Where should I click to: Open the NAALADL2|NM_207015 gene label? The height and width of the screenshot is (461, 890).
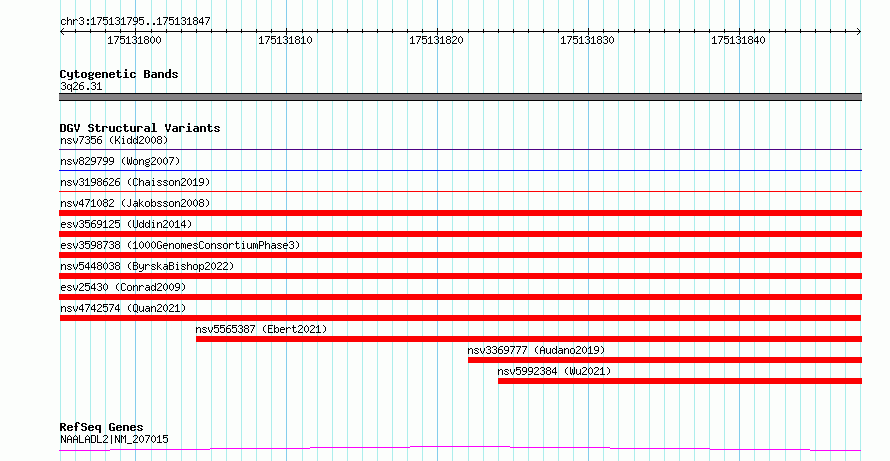coord(114,439)
